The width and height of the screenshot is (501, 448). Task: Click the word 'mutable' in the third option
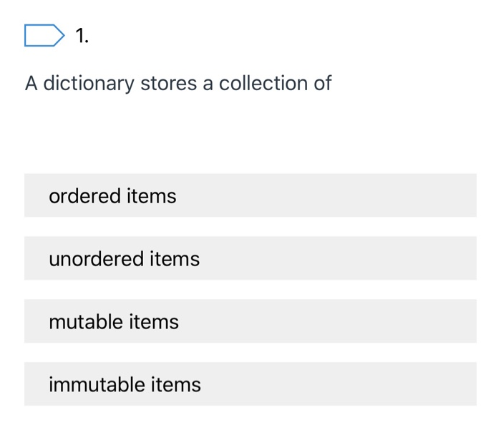(86, 321)
